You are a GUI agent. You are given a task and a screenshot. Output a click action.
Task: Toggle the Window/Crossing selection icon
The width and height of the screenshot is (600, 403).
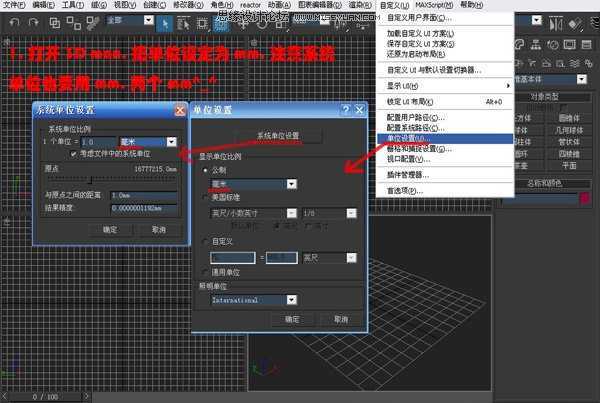point(221,24)
